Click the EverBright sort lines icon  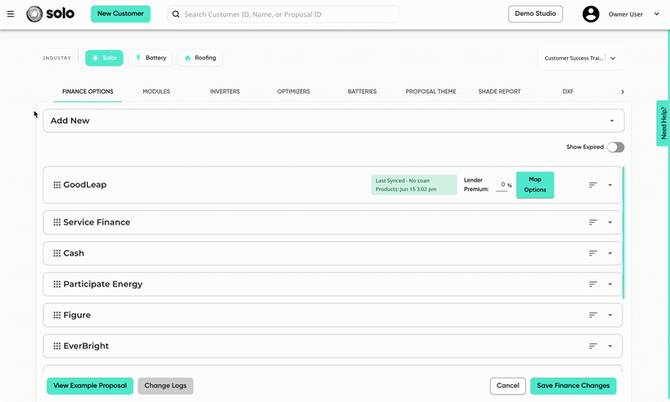pos(593,346)
